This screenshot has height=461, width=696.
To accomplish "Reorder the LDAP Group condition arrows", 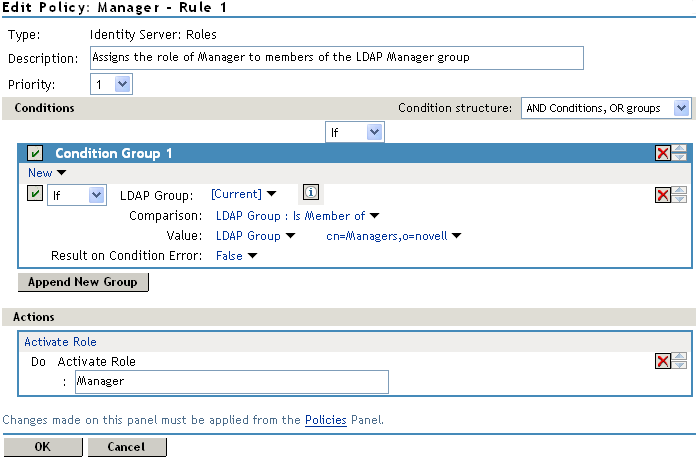I will coord(680,195).
